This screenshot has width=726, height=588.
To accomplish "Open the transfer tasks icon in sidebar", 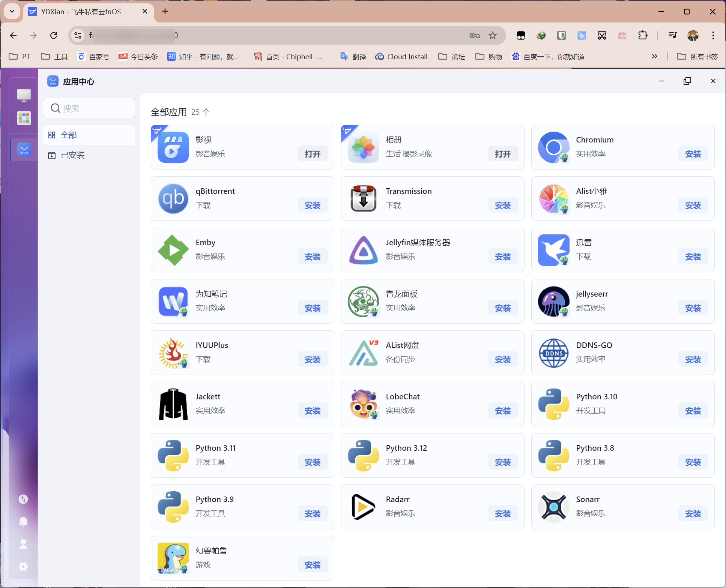I will (23, 499).
